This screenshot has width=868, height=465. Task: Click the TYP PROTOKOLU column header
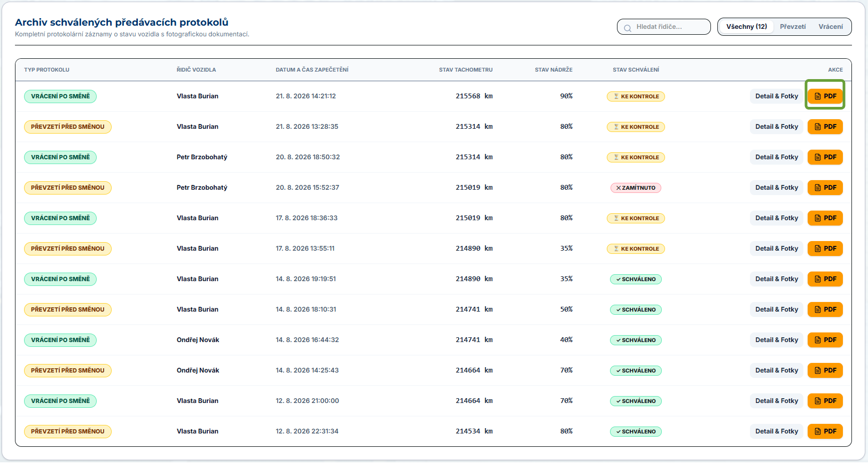pos(46,70)
